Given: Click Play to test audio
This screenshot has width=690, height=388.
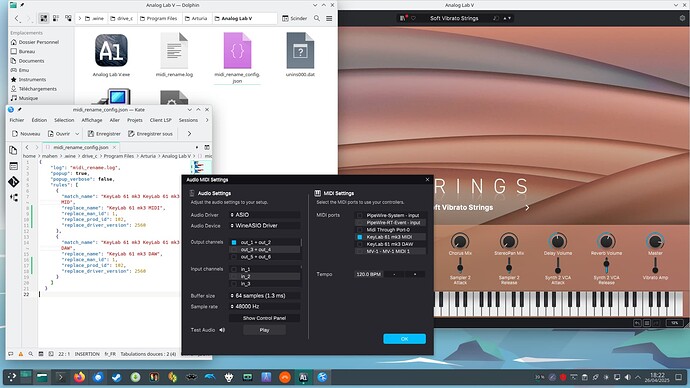Looking at the screenshot, I should coord(264,330).
